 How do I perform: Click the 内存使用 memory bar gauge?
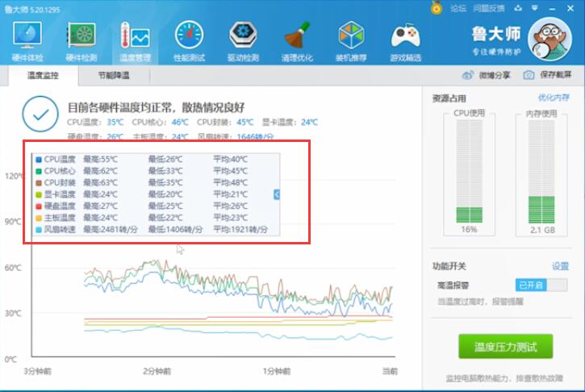click(541, 172)
